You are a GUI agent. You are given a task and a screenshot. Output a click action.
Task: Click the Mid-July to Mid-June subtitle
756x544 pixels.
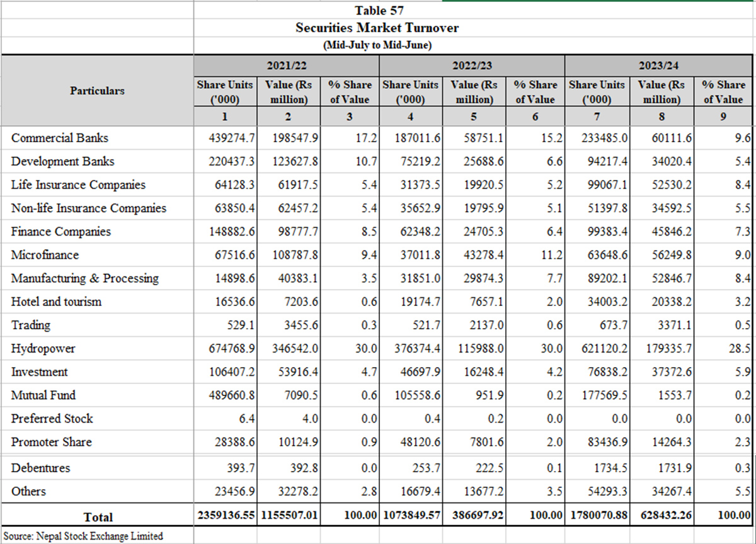(377, 45)
